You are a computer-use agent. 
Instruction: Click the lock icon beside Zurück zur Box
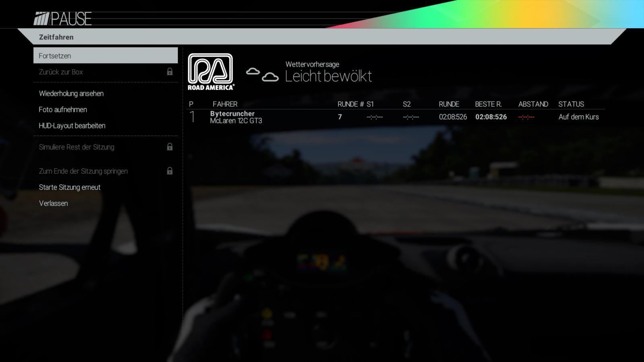point(170,72)
